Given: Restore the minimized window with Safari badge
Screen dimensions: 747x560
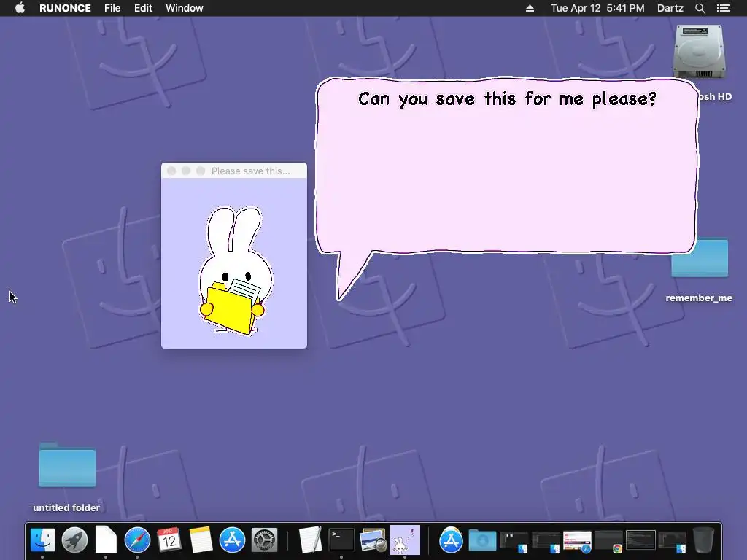Looking at the screenshot, I should pos(577,542).
